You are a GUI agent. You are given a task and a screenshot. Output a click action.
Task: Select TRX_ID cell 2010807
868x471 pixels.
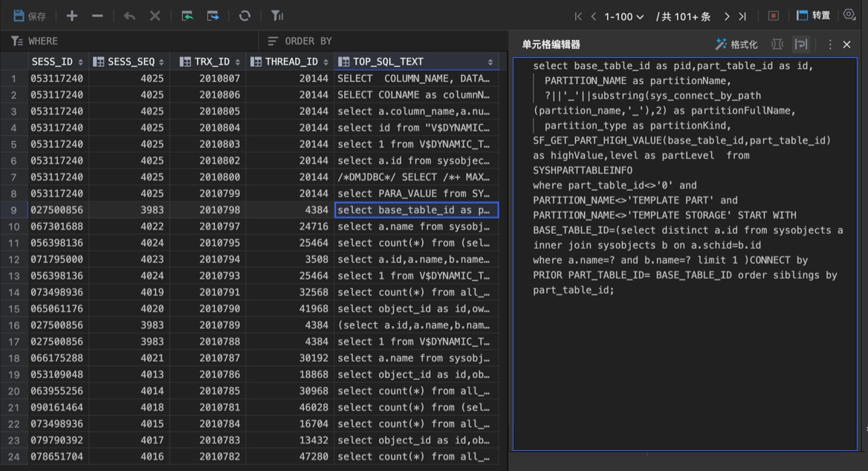tap(207, 79)
